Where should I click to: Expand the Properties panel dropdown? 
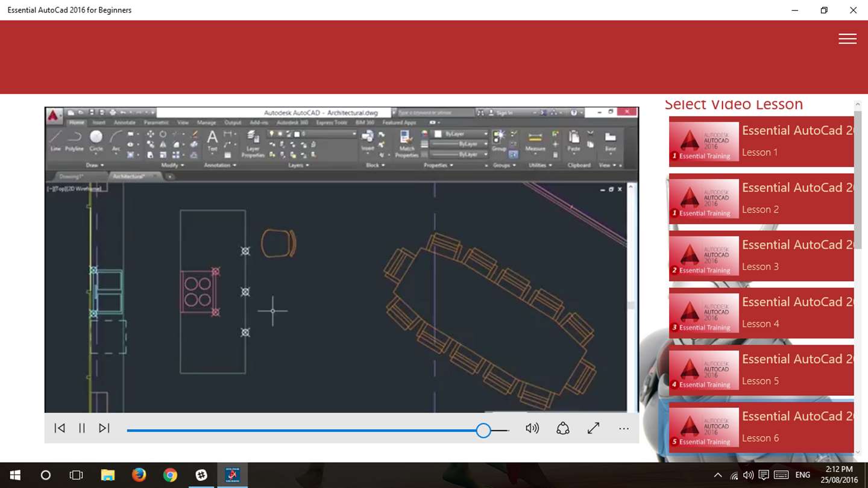pyautogui.click(x=438, y=165)
